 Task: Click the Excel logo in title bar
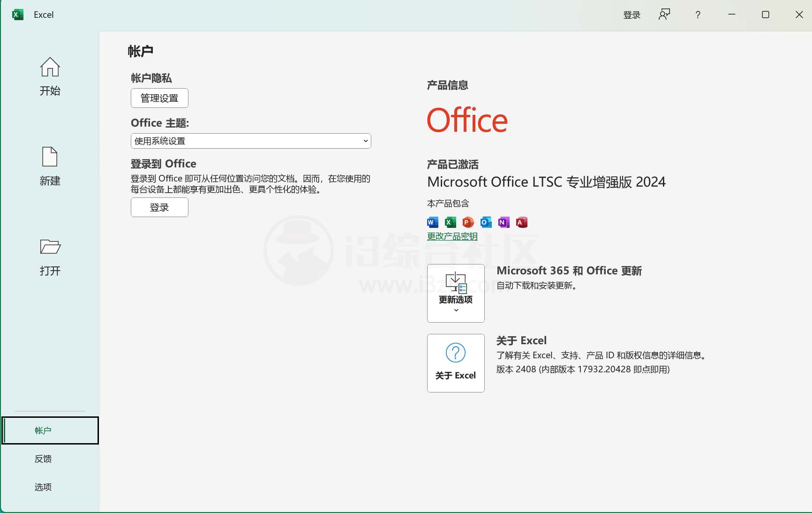[18, 15]
